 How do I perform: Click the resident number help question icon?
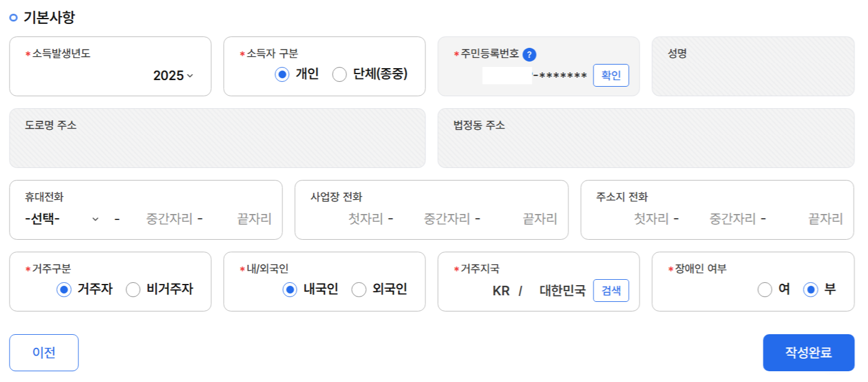tap(529, 54)
